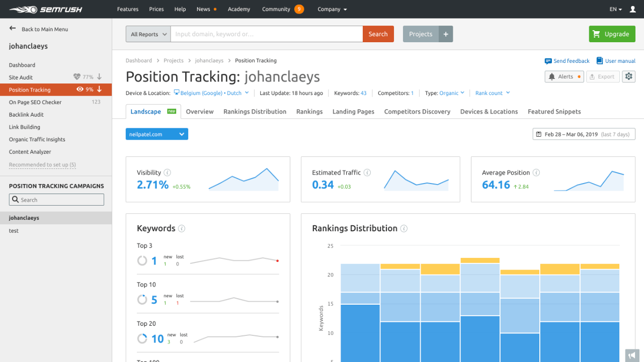This screenshot has width=644, height=362.
Task: Open On Page SEO Checker in sidebar
Action: [x=35, y=102]
